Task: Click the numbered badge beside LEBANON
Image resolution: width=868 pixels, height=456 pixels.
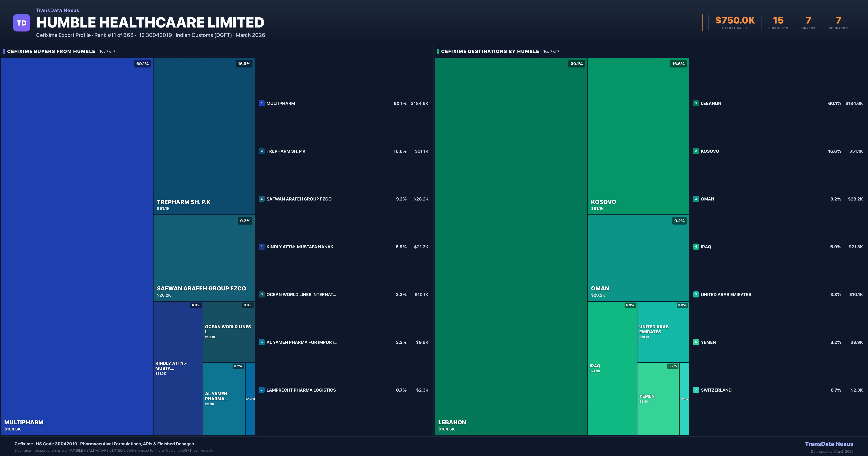Action: click(x=696, y=104)
